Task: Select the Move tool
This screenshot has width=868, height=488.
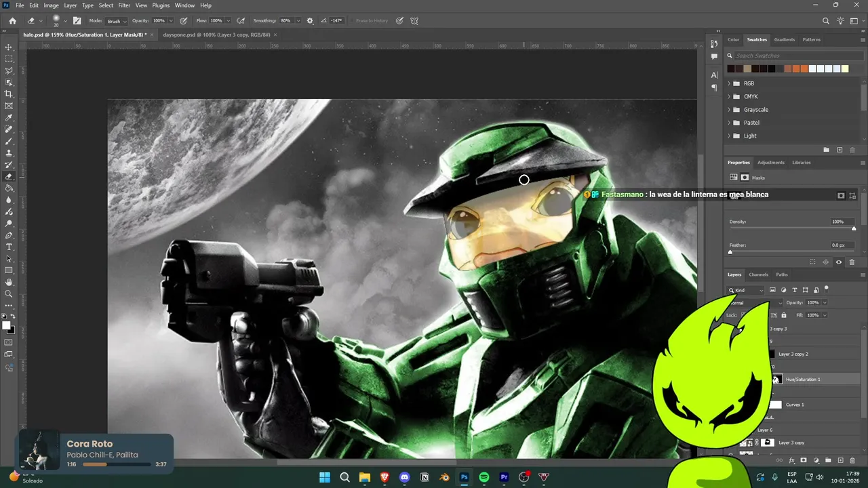Action: (9, 47)
